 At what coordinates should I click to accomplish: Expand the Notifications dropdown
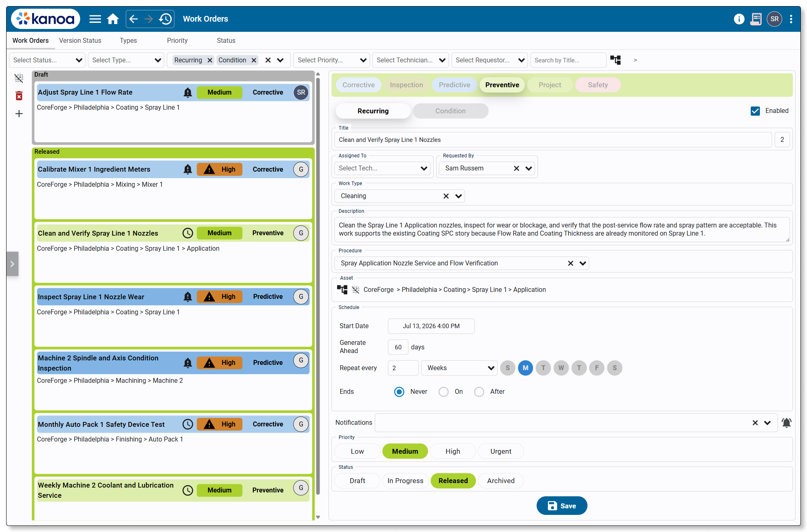[x=767, y=423]
